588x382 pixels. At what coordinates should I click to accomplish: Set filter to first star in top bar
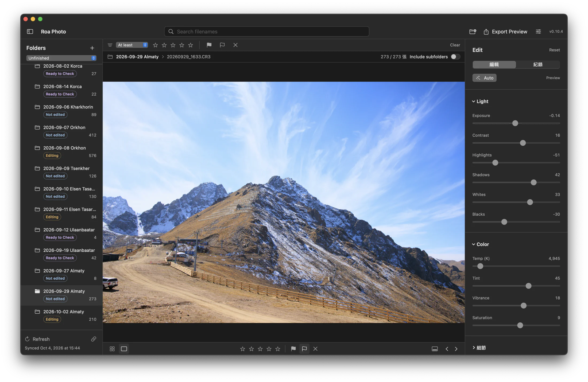tap(155, 45)
